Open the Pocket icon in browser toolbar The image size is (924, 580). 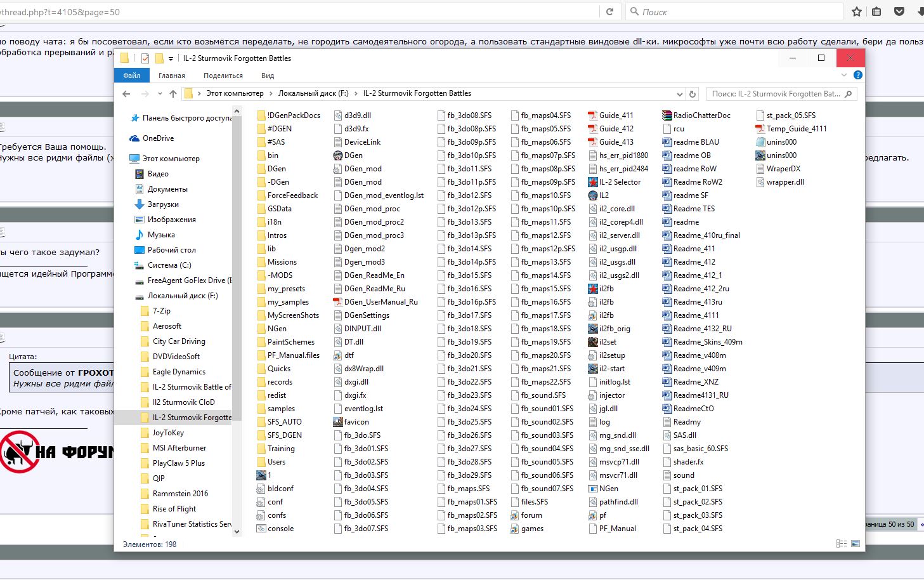coord(899,11)
